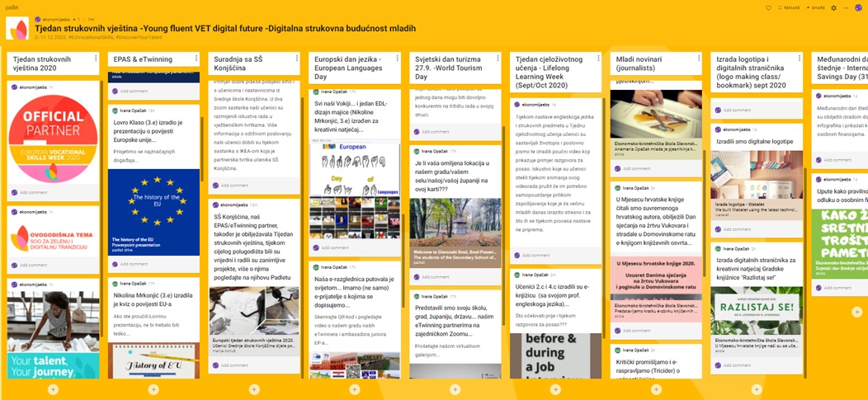Screen dimensions: 868x400
Task: Add a post to the Mladi novinari column
Action: pyautogui.click(x=656, y=389)
